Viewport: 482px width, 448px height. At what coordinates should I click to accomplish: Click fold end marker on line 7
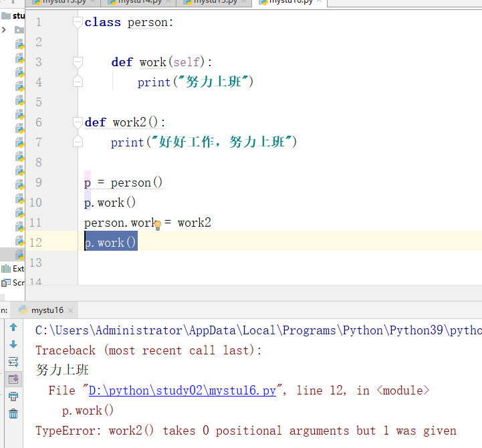(78, 142)
